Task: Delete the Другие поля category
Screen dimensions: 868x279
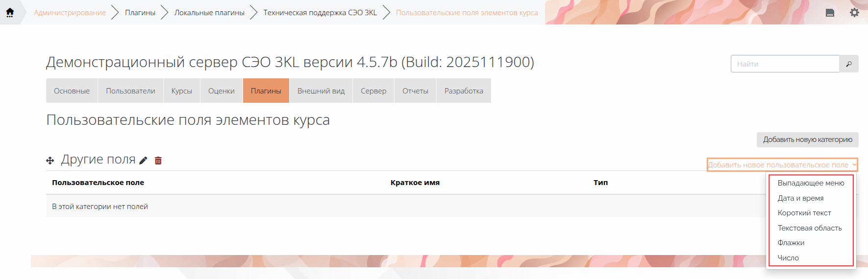Action: [158, 161]
